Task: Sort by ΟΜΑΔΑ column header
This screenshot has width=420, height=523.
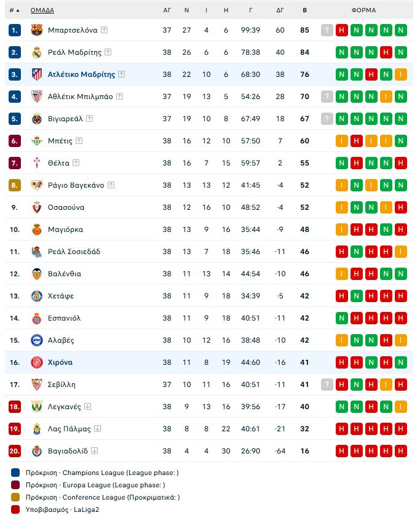Action: point(42,10)
